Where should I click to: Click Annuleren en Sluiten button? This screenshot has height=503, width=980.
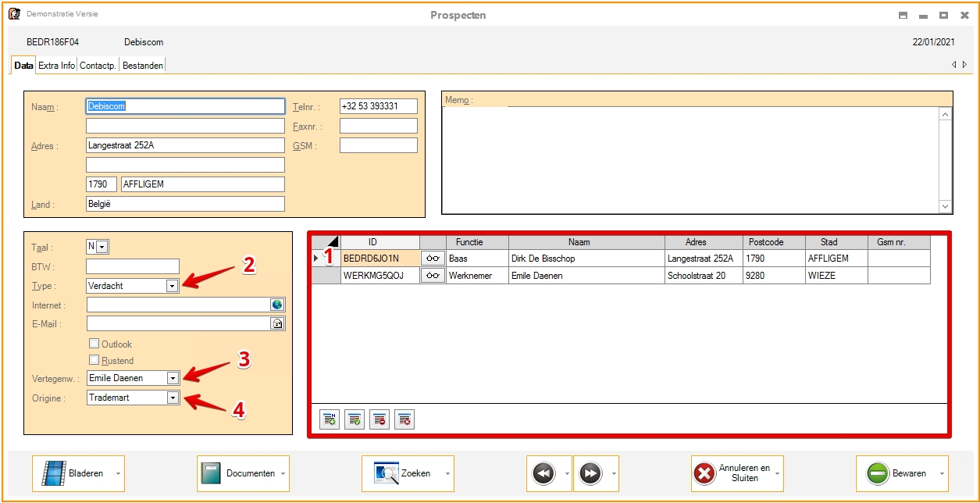[x=732, y=473]
